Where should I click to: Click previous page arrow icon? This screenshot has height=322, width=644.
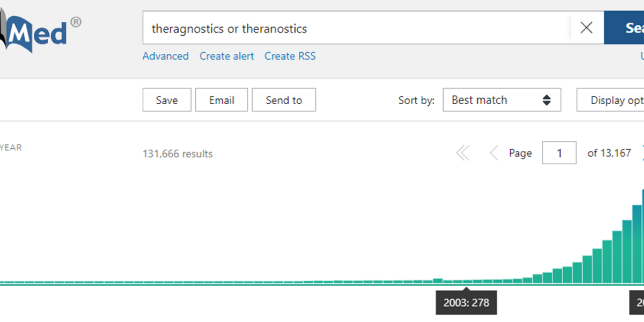point(494,153)
